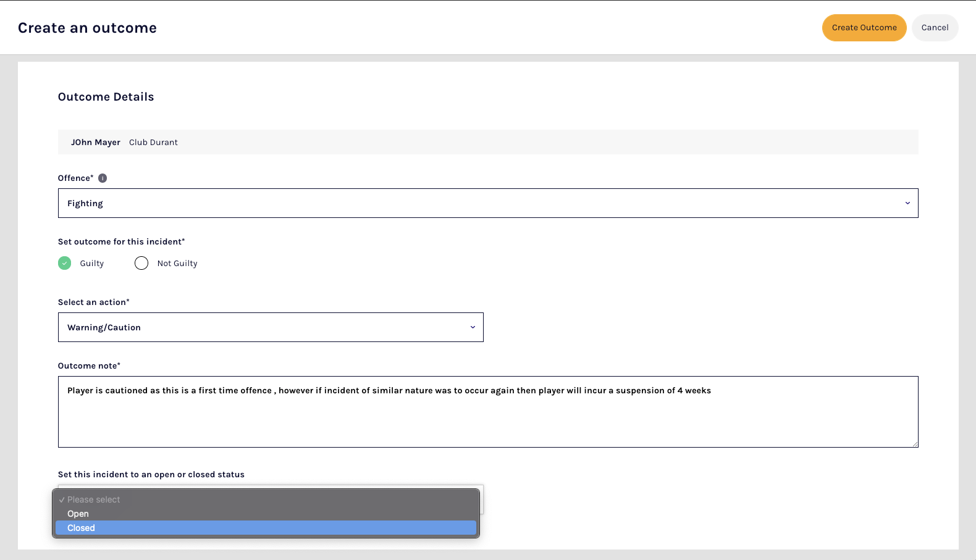The height and width of the screenshot is (560, 976).
Task: Click the Guilty label text
Action: (92, 264)
